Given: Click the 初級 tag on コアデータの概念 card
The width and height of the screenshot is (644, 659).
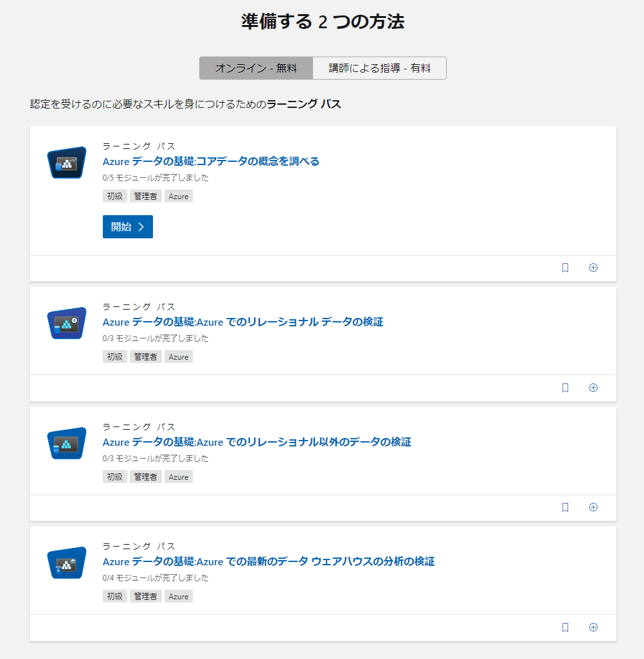Looking at the screenshot, I should click(115, 197).
